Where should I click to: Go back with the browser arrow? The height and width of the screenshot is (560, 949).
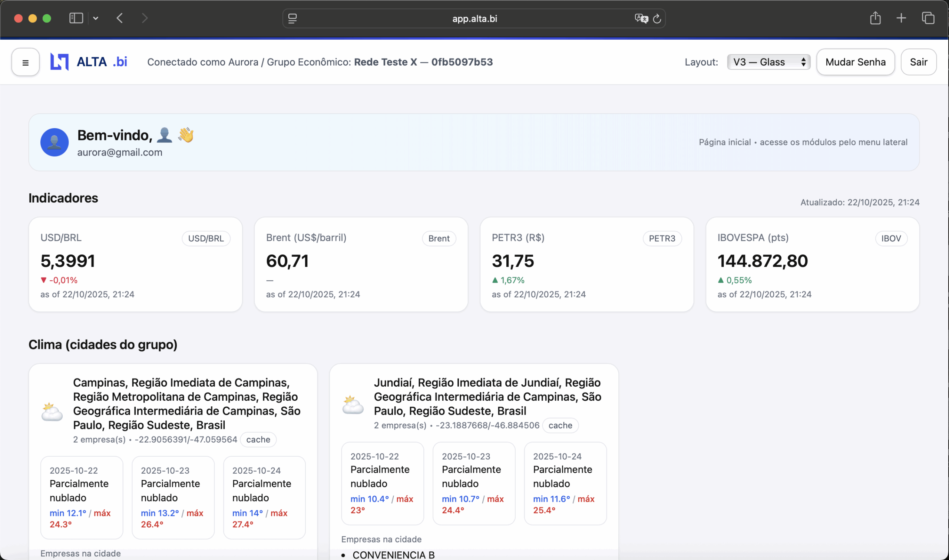(x=120, y=18)
